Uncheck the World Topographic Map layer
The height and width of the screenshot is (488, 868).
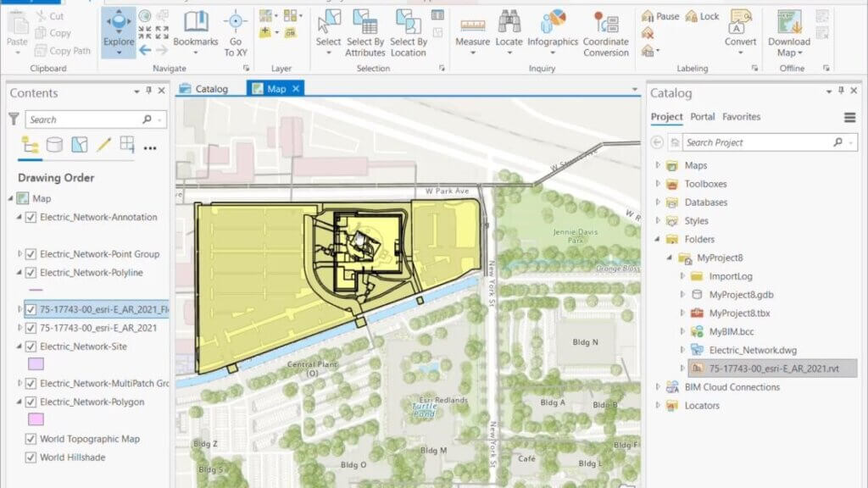31,439
